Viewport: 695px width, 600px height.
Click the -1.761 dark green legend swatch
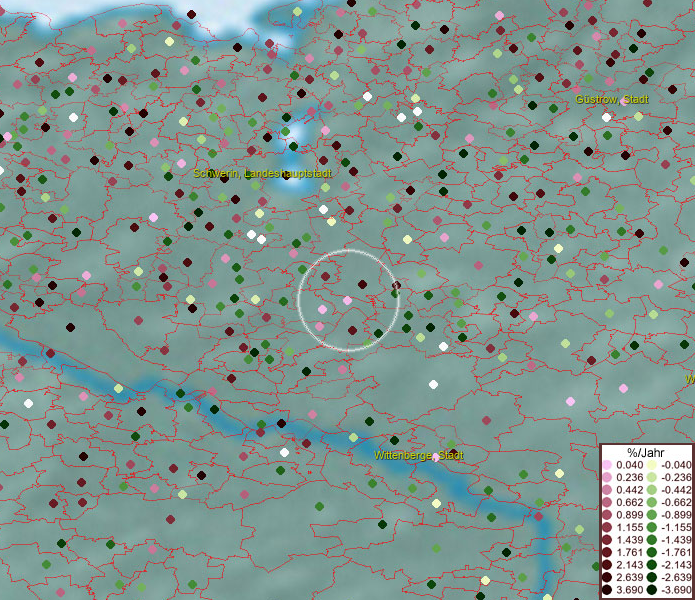[x=652, y=553]
